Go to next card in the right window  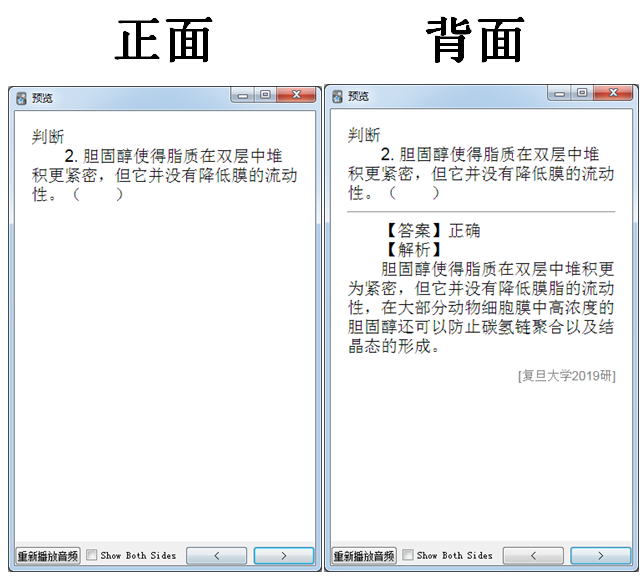pos(601,556)
